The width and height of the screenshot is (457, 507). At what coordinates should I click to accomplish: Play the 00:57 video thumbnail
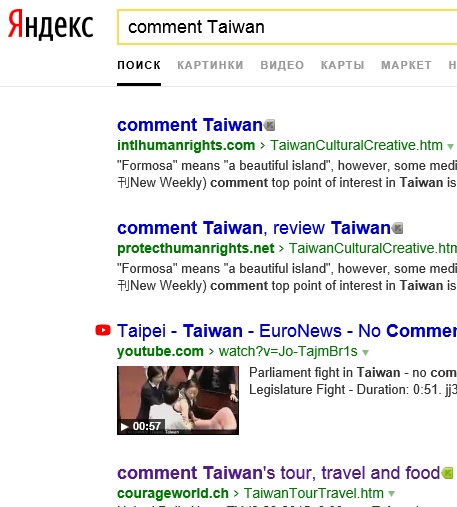pos(178,400)
